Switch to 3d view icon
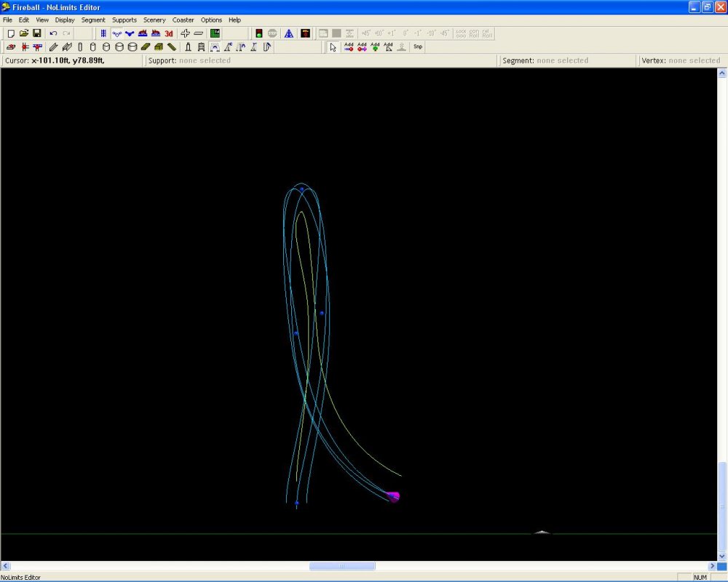 pos(169,33)
